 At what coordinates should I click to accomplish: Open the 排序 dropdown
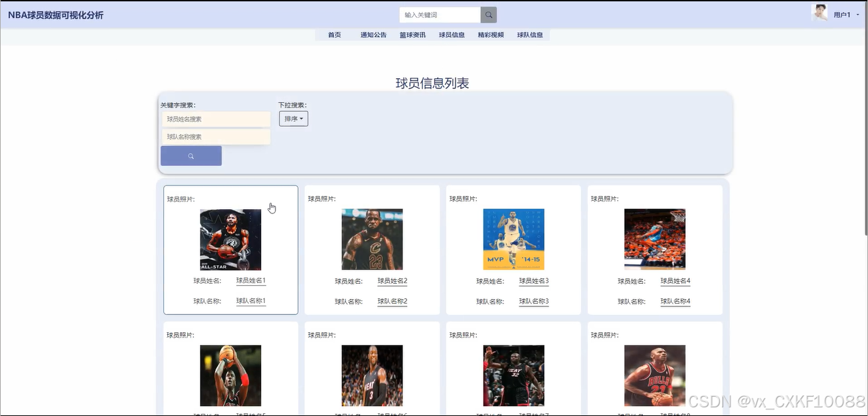pyautogui.click(x=294, y=119)
